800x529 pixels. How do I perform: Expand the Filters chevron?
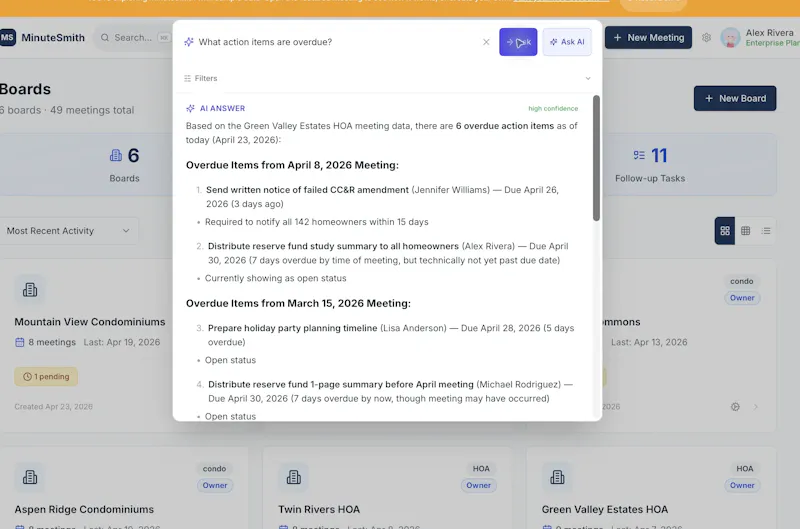click(588, 78)
